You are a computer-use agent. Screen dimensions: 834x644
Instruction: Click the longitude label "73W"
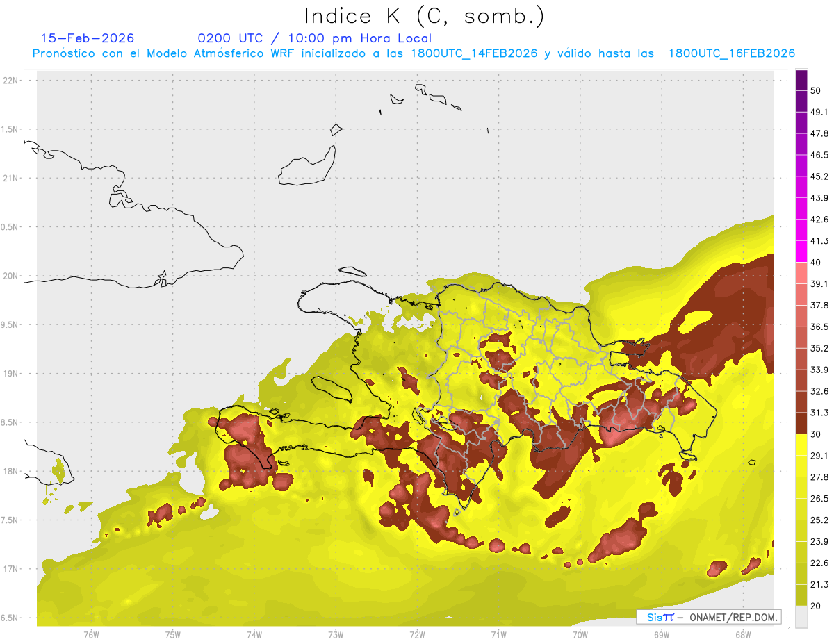tap(336, 635)
